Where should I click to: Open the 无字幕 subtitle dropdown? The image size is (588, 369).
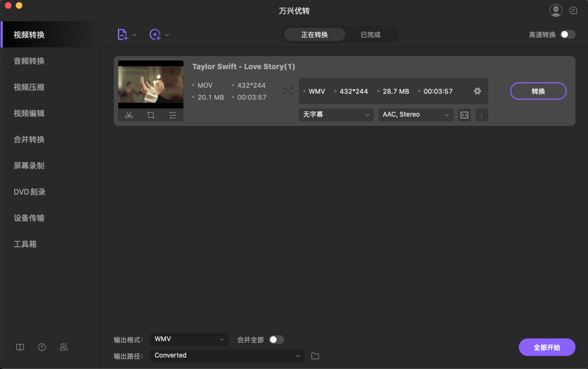click(x=336, y=114)
